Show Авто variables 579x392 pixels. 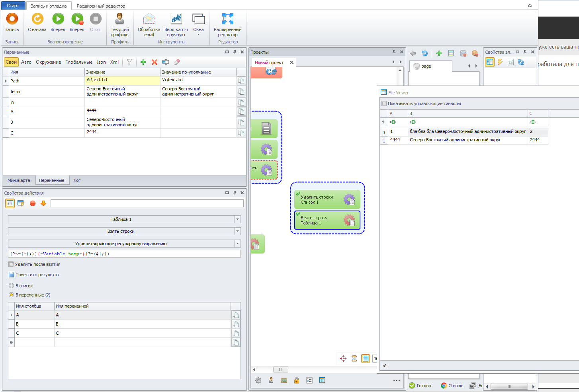tap(26, 62)
